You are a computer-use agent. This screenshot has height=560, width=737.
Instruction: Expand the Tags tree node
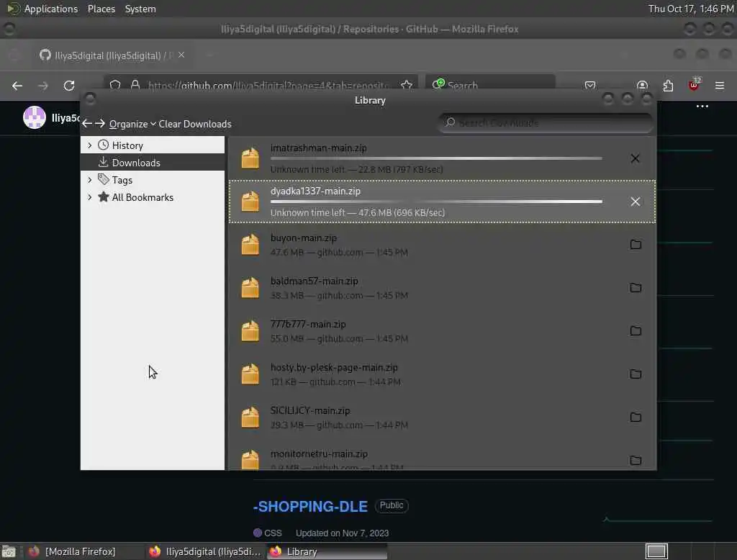(x=90, y=180)
